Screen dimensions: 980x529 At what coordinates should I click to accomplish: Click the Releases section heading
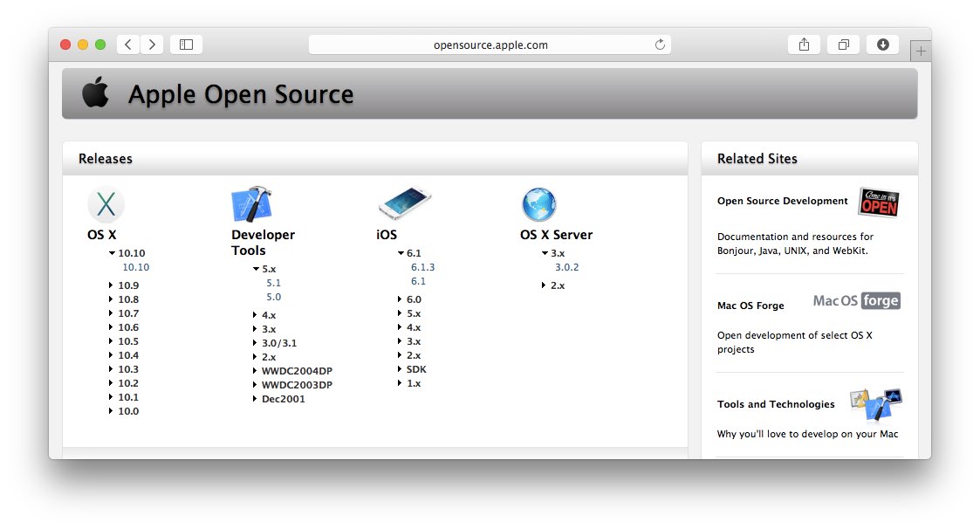point(105,159)
